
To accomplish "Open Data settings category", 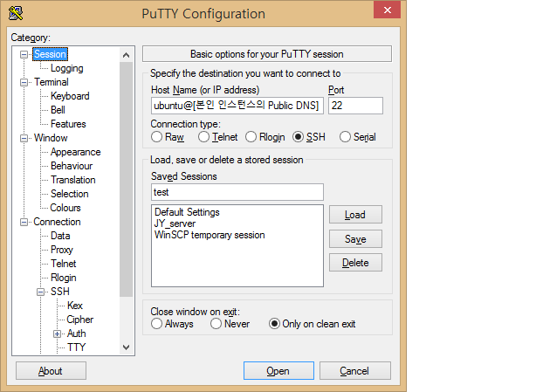I will pyautogui.click(x=60, y=236).
